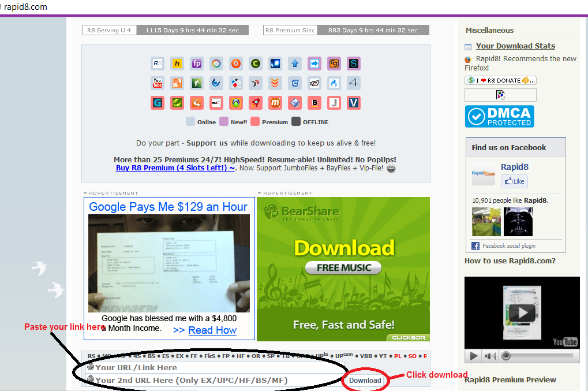The width and height of the screenshot is (588, 391).
Task: Select the gray 4shared "4" host icon
Action: [354, 83]
